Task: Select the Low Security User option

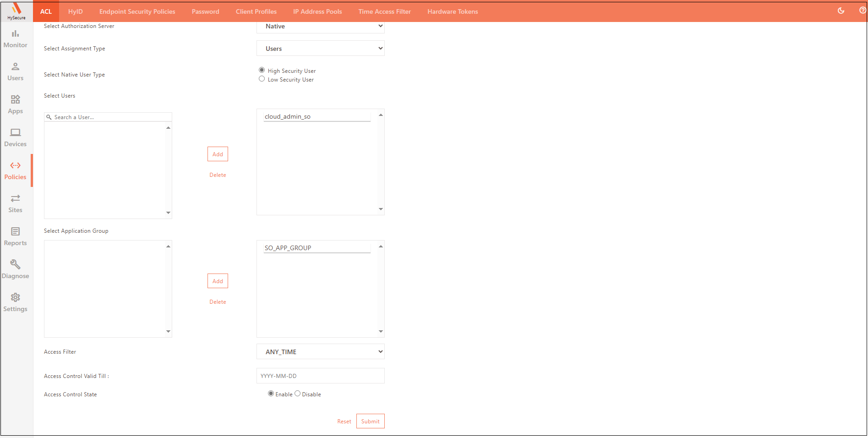Action: [x=262, y=79]
